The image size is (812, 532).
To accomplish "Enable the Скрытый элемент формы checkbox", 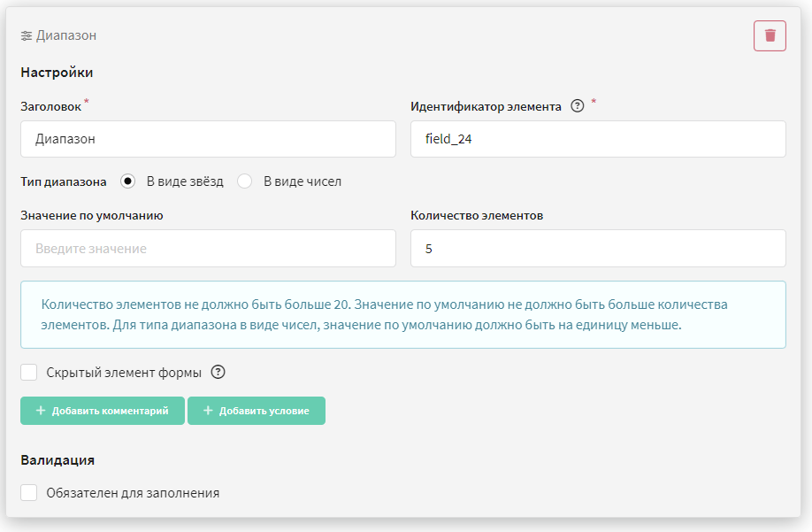I will click(29, 372).
